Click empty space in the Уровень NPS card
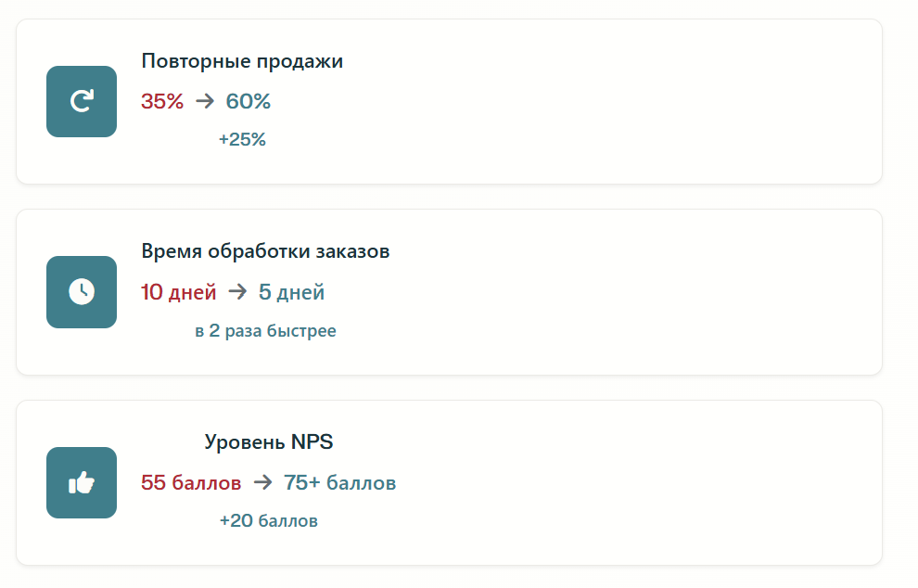The width and height of the screenshot is (918, 588). pos(631,483)
